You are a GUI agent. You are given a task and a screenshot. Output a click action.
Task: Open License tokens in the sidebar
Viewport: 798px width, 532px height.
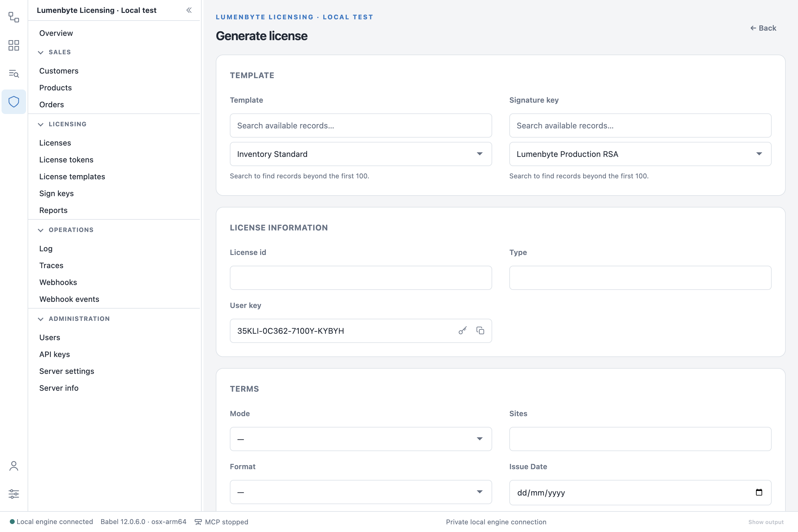click(x=66, y=160)
